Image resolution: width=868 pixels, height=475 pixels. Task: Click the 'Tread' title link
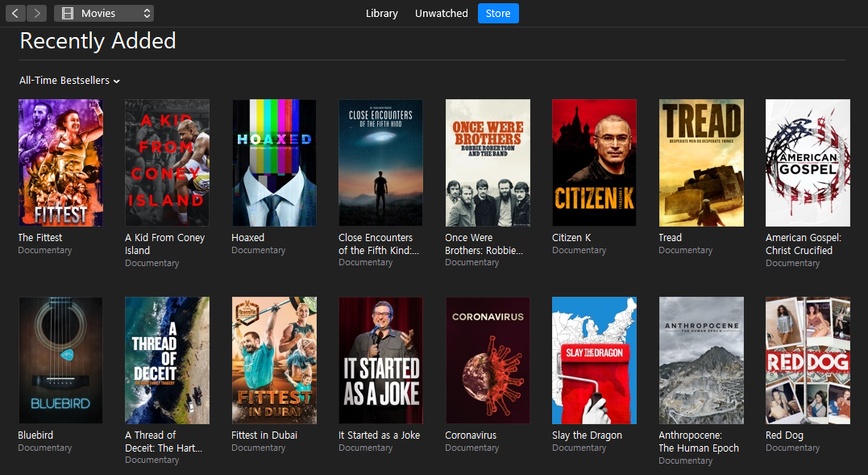pos(670,237)
